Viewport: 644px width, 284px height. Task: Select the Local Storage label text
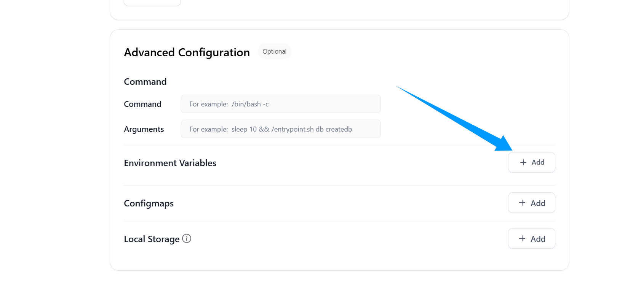tap(152, 239)
